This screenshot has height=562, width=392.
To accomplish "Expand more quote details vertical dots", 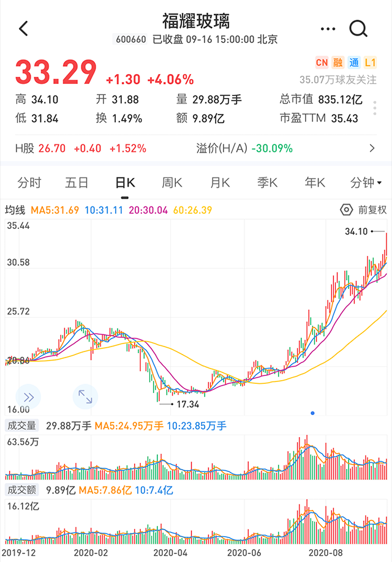I will point(375,108).
